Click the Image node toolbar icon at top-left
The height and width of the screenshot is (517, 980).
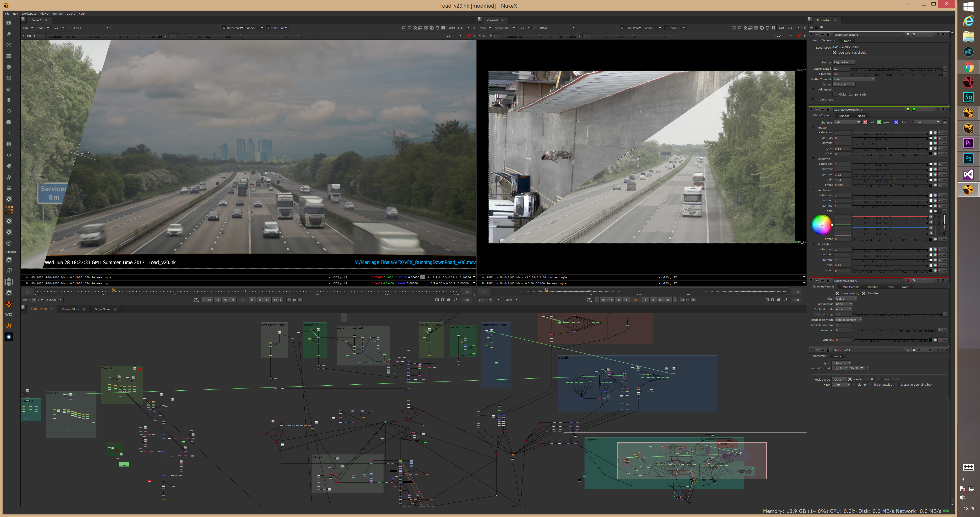[x=9, y=23]
